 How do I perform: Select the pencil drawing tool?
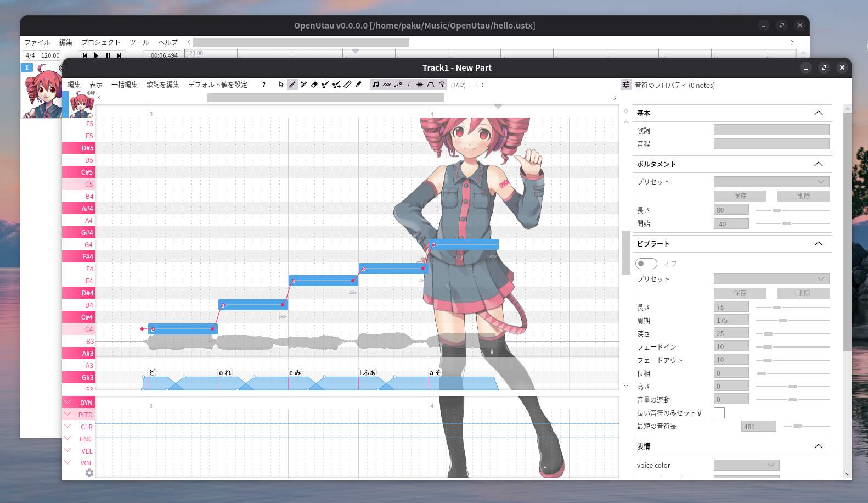coord(292,85)
